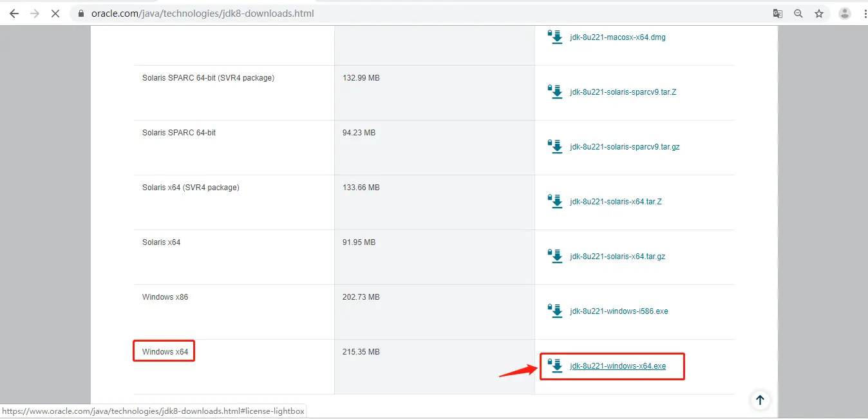Open the translate page icon

(x=778, y=13)
